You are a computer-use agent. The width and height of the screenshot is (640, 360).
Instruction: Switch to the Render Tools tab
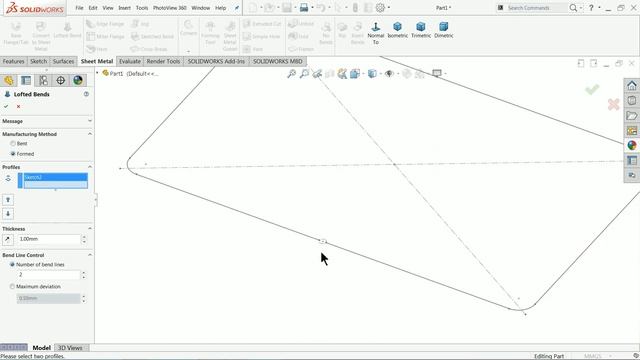click(163, 61)
